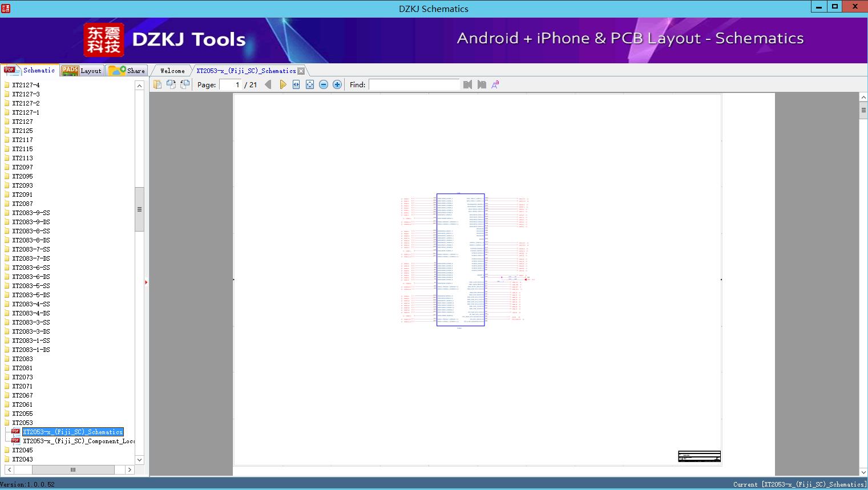Zoom in on the schematic
This screenshot has width=868, height=490.
pyautogui.click(x=337, y=84)
